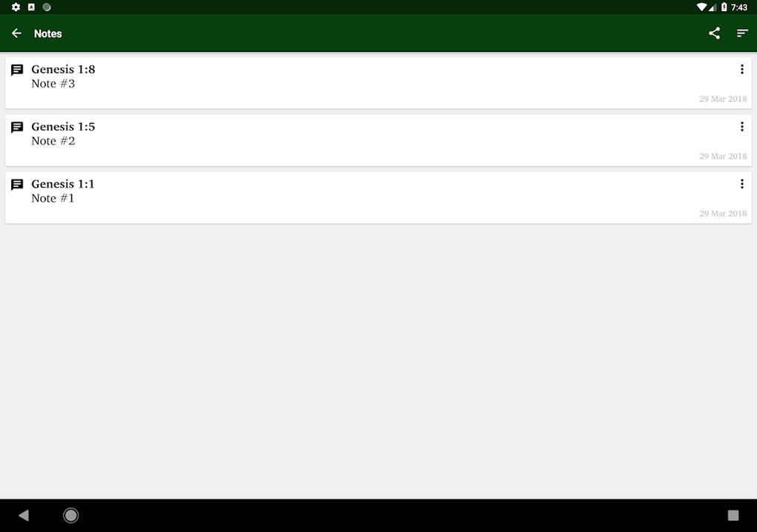This screenshot has width=757, height=532.
Task: Open overflow menu for Genesis 1:1 note
Action: click(742, 184)
